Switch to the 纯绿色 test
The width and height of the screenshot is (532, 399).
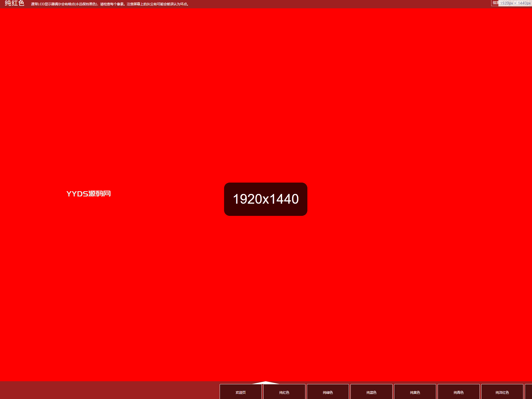coord(328,392)
